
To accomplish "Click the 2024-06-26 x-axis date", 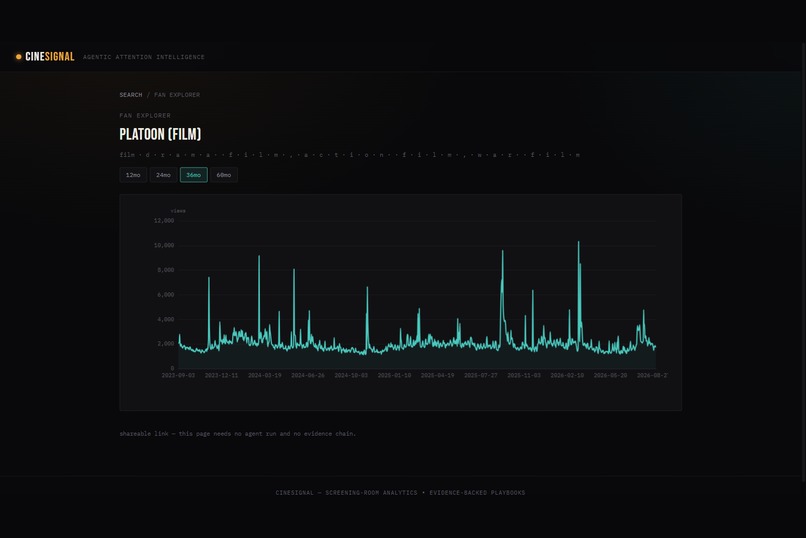I will tap(308, 376).
